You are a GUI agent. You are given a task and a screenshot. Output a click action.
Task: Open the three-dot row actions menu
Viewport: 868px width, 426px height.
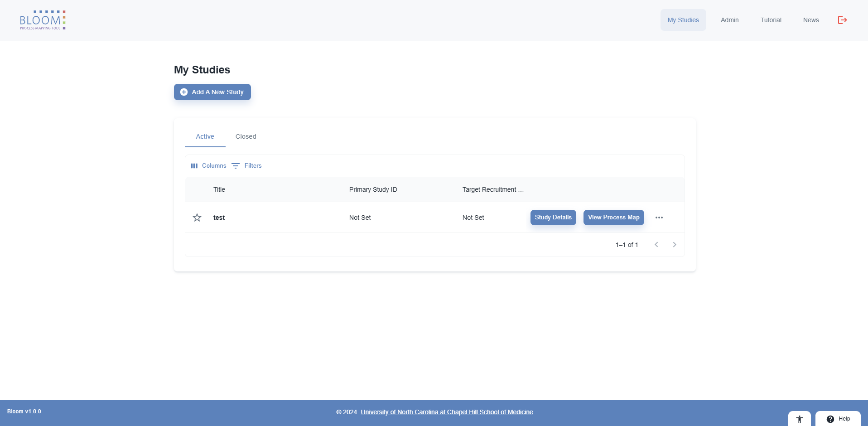(x=659, y=218)
